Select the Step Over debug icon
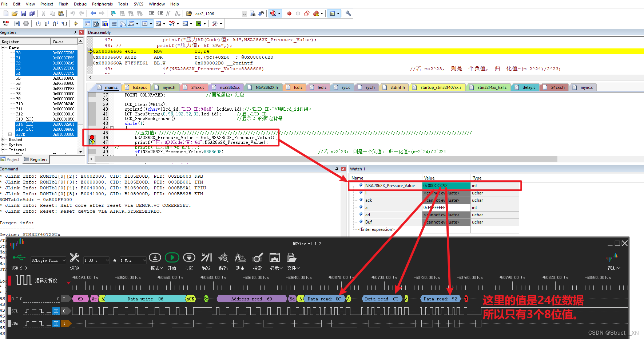Image resolution: width=644 pixels, height=339 pixels. click(x=47, y=23)
